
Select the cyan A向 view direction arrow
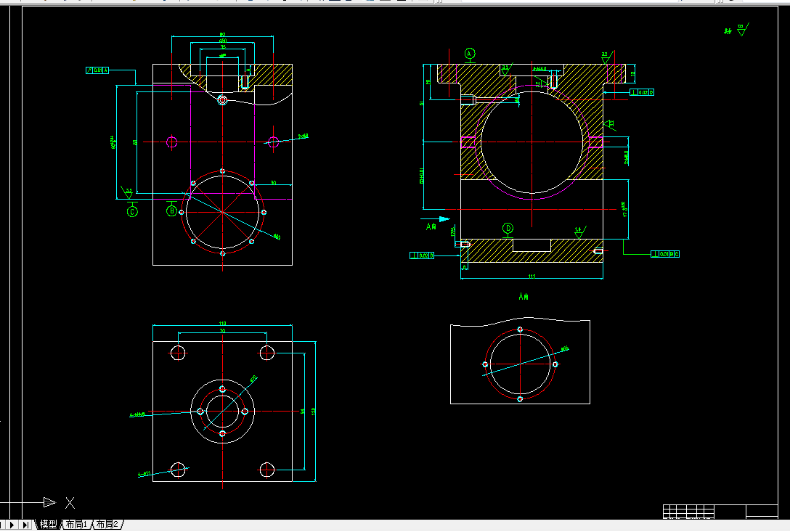[436, 219]
